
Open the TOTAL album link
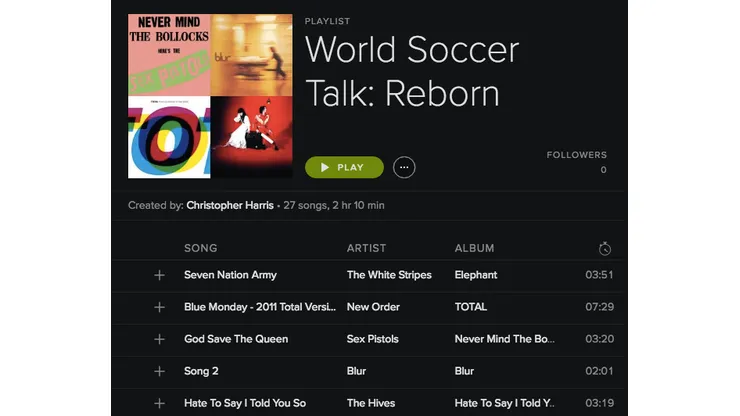click(471, 307)
